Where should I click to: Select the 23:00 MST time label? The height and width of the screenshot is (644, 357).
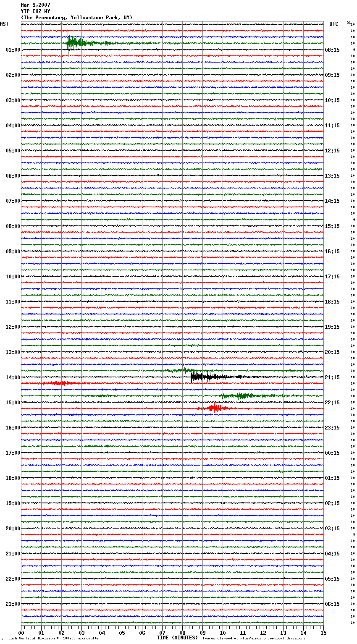[13, 604]
